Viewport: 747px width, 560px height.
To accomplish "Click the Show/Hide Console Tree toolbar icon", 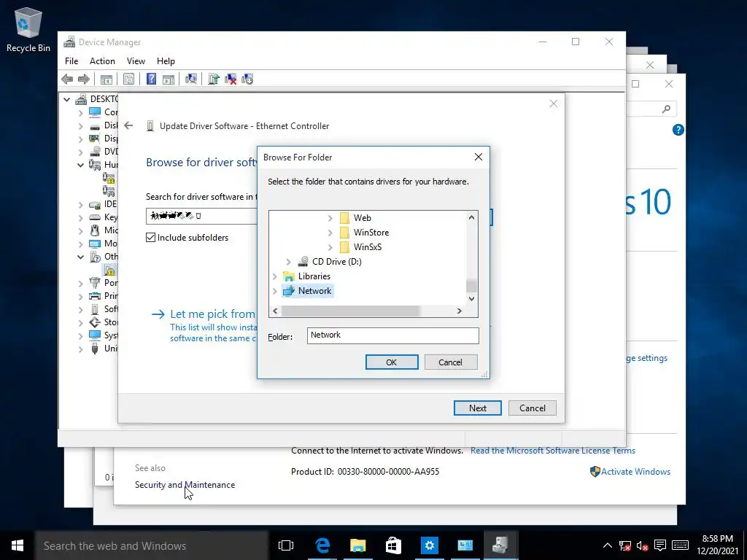I will 107,79.
